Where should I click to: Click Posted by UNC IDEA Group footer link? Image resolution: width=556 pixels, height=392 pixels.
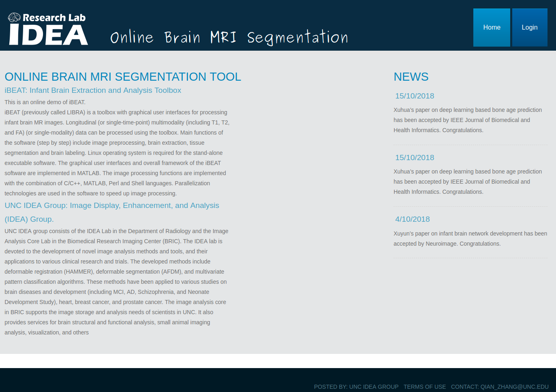356,387
